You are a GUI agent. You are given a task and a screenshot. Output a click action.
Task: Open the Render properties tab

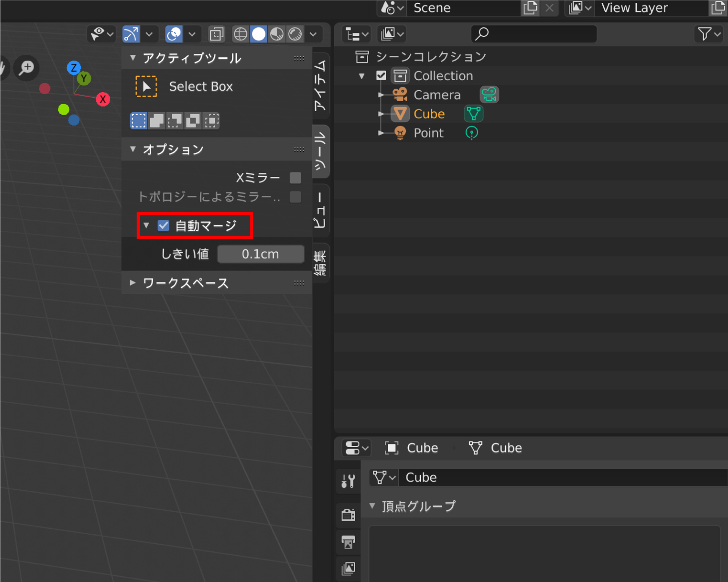click(348, 515)
